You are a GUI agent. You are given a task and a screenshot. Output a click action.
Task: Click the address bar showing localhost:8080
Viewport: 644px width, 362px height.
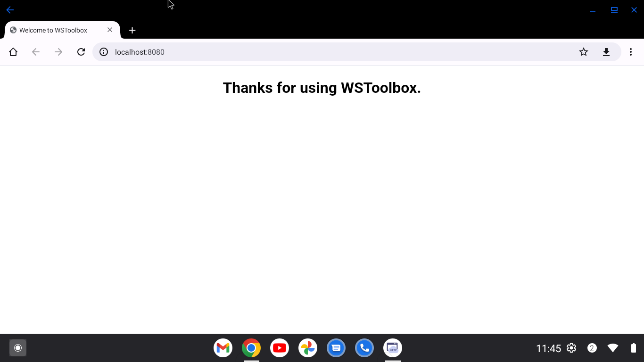click(x=357, y=52)
